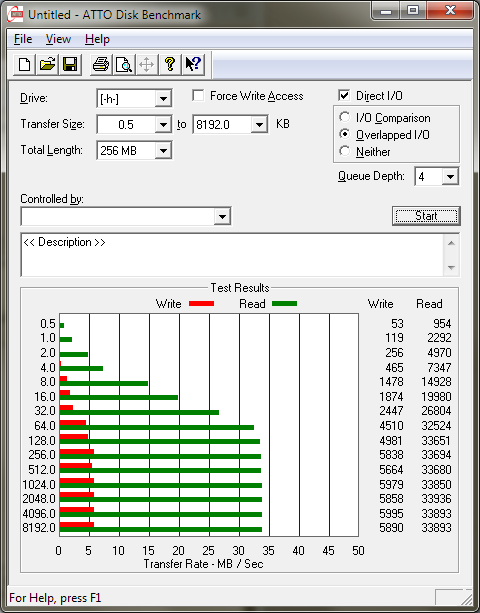Open the Transfer Size maximum 8192.0 dropdown
The image size is (480, 613).
point(259,125)
